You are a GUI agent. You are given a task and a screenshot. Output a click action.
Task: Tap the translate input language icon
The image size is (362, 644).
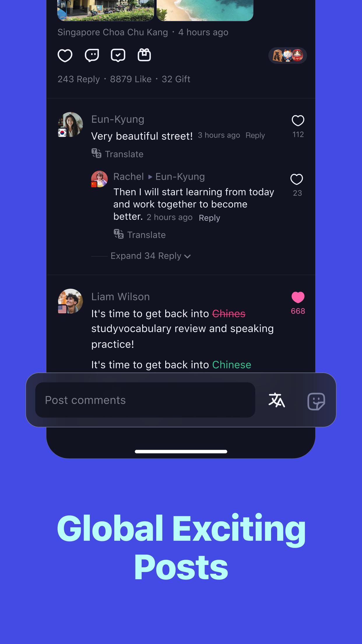277,400
